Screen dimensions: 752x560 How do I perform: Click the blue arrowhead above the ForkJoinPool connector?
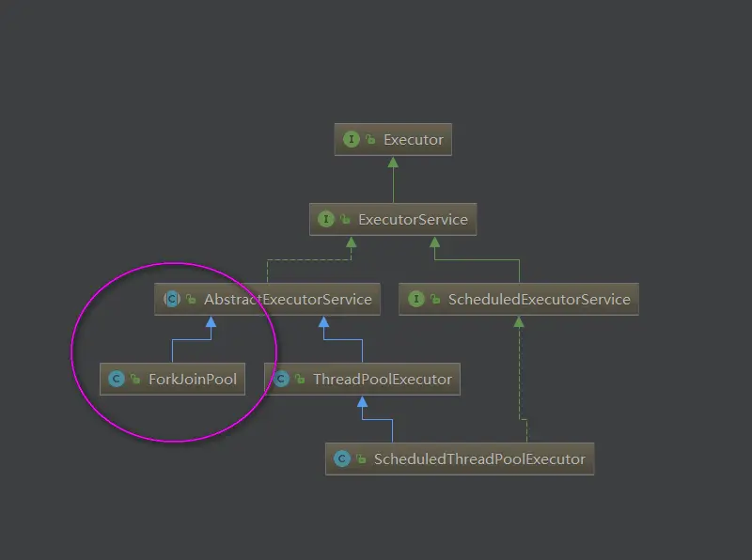pos(211,321)
